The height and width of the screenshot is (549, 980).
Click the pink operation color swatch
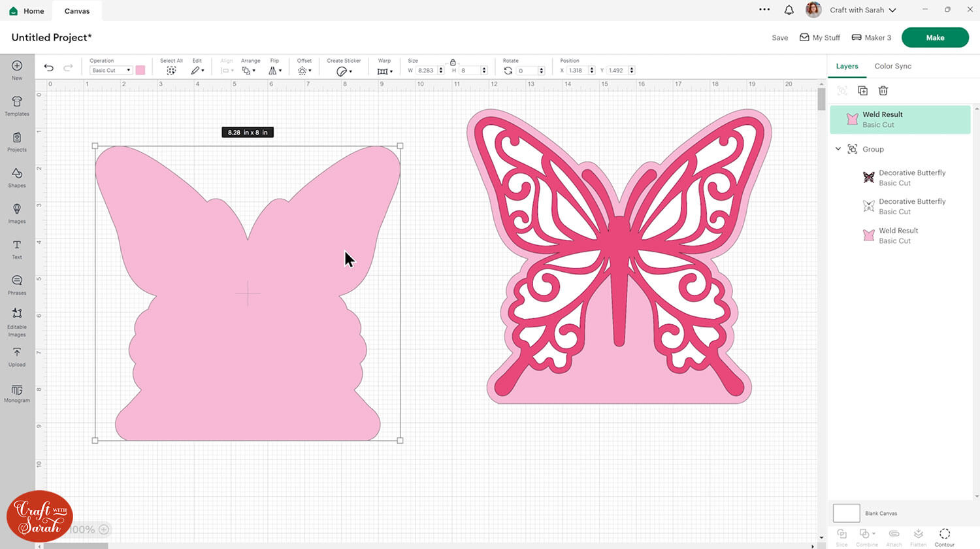[140, 71]
